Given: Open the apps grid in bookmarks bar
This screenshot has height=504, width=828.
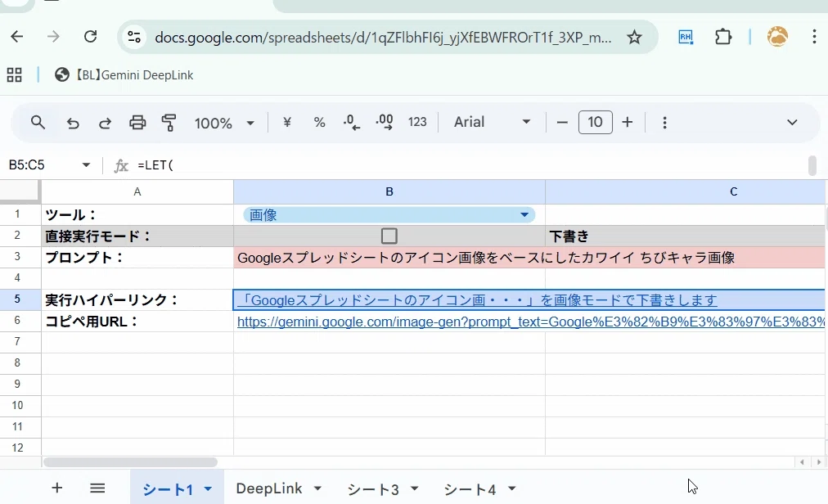Looking at the screenshot, I should tap(14, 75).
